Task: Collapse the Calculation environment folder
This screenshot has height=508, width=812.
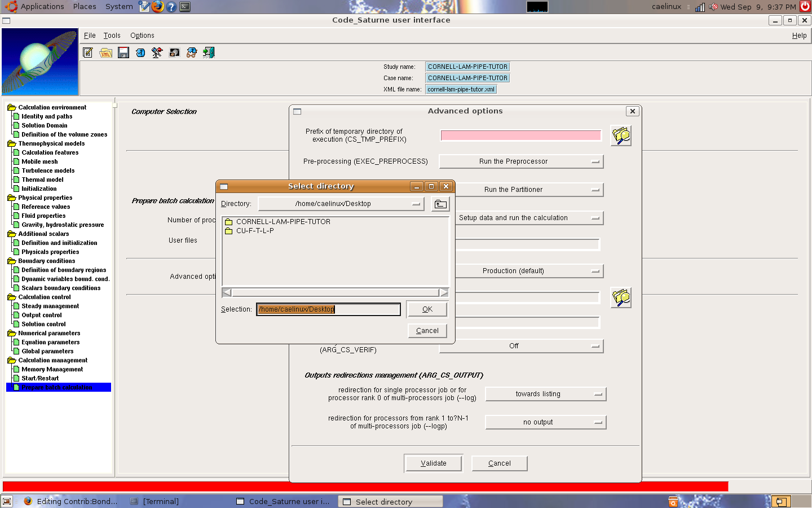Action: click(x=11, y=107)
